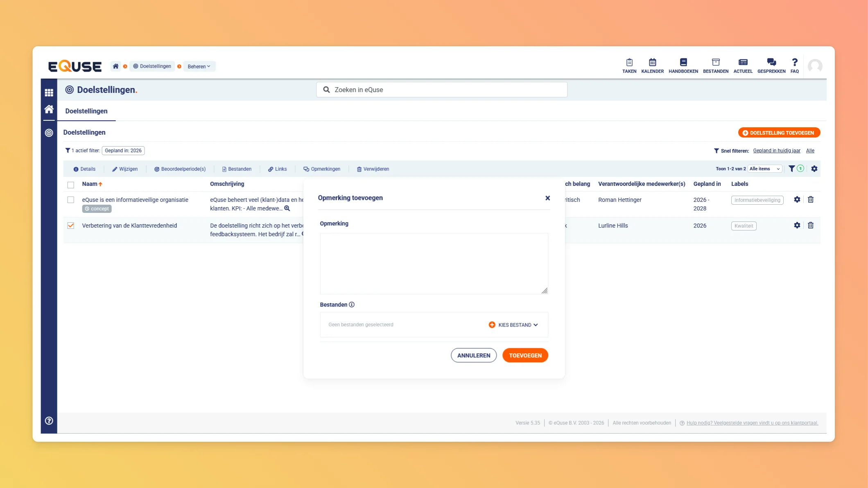Delete the Klanttevredenheid row with trash icon

click(x=810, y=225)
